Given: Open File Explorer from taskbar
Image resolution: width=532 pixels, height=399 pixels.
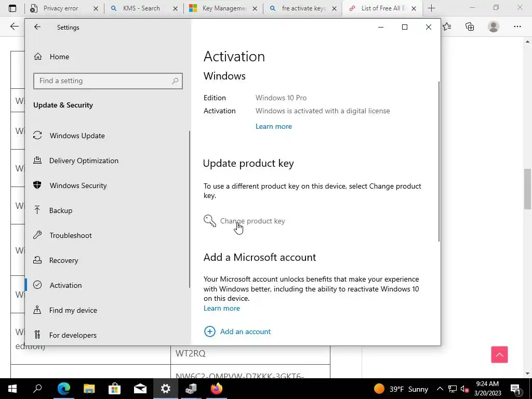Looking at the screenshot, I should point(89,389).
